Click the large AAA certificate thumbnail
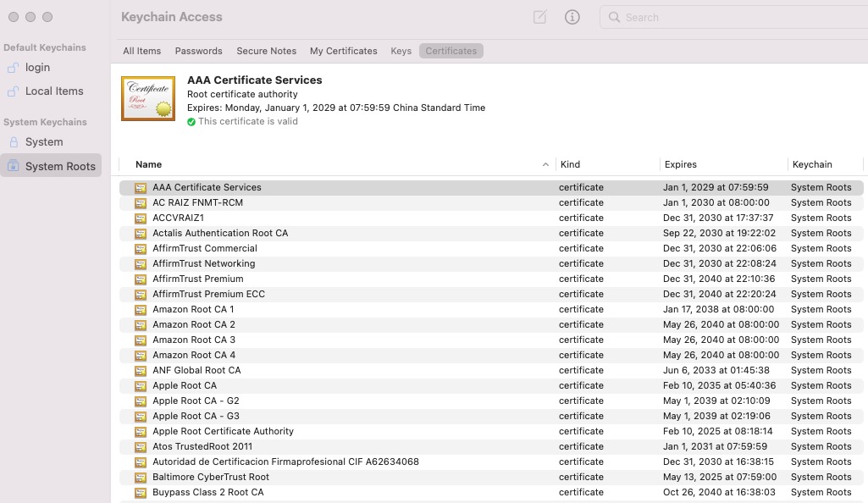Screen dimensions: 868x503 pyautogui.click(x=148, y=98)
